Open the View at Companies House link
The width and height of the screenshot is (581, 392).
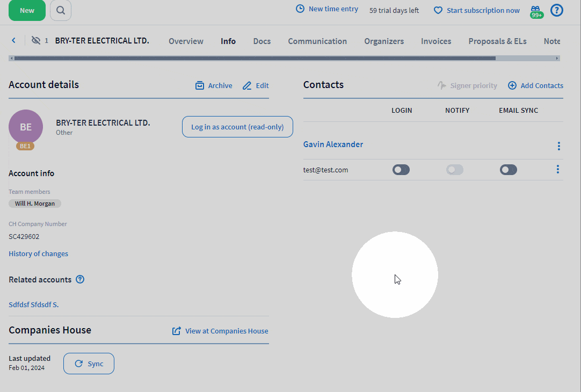coord(220,331)
